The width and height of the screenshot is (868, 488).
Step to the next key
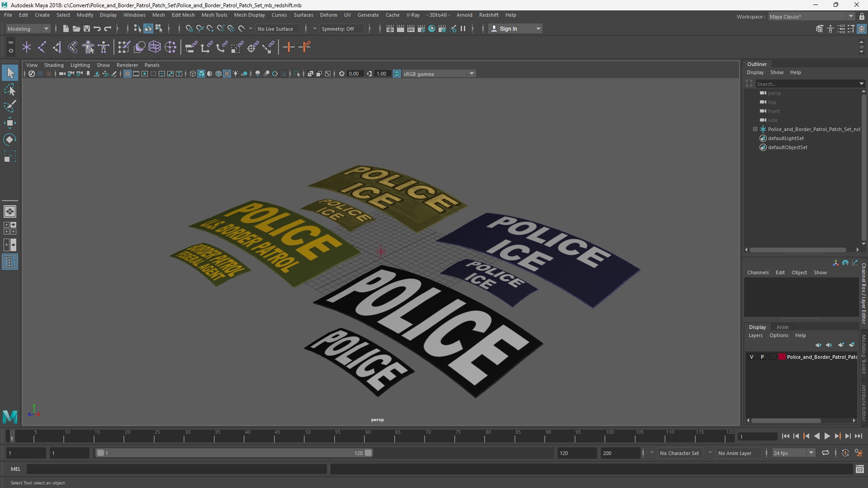coord(837,436)
